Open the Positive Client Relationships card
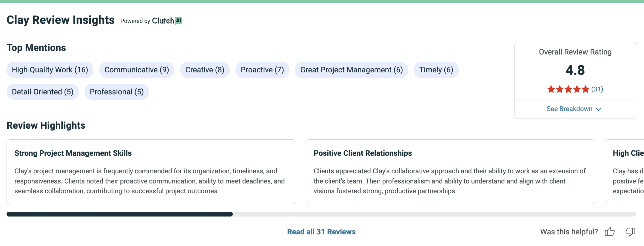Image resolution: width=644 pixels, height=246 pixels. coord(451,172)
